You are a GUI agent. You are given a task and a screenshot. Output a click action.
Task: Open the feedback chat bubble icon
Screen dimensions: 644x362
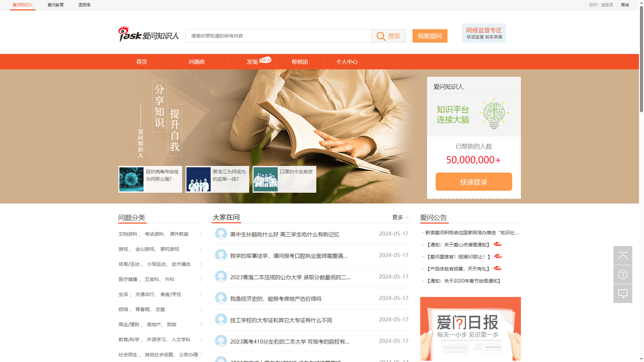tap(623, 294)
